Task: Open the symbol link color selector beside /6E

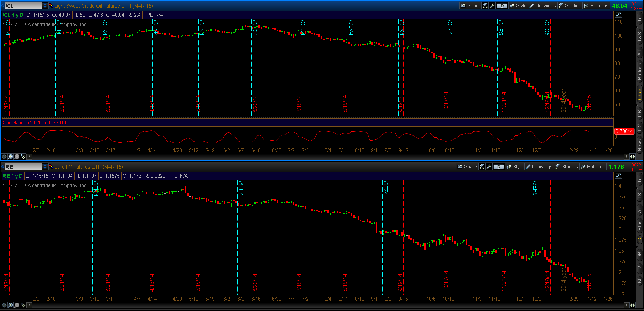Action: point(51,166)
